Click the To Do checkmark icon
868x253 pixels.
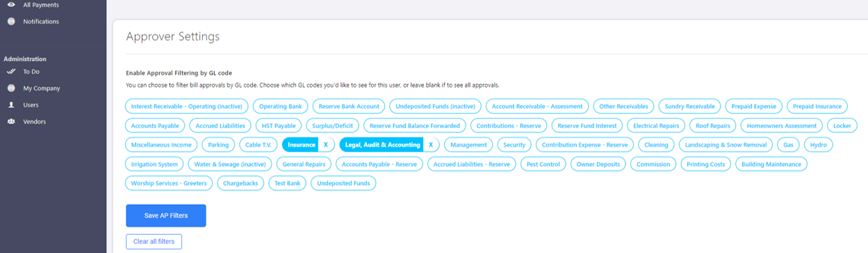click(10, 72)
